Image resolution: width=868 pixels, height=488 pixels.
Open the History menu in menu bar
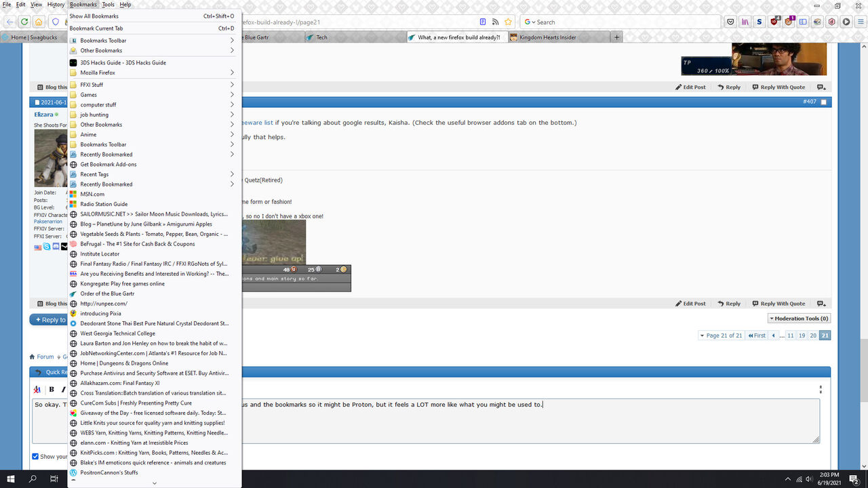(x=56, y=5)
